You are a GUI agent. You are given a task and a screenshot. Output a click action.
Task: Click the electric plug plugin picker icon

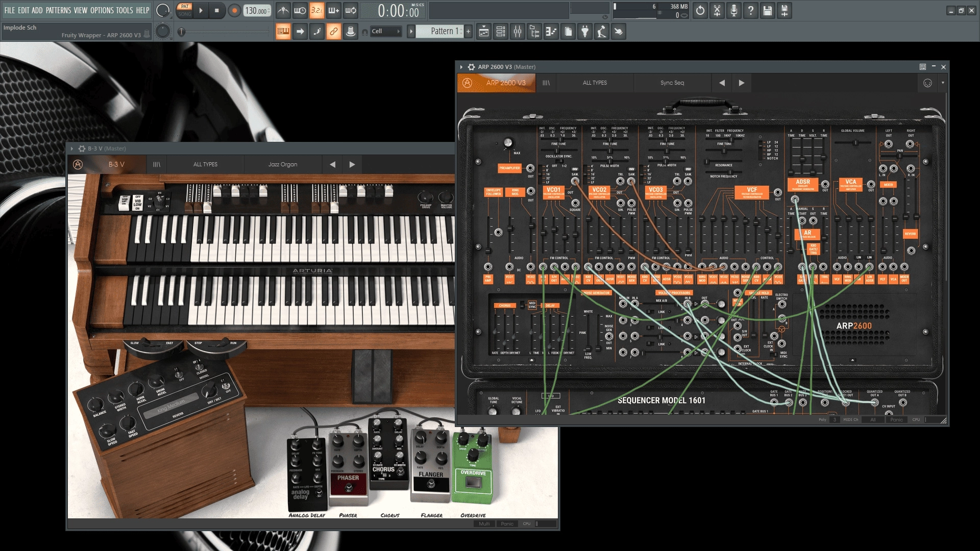[x=585, y=32]
